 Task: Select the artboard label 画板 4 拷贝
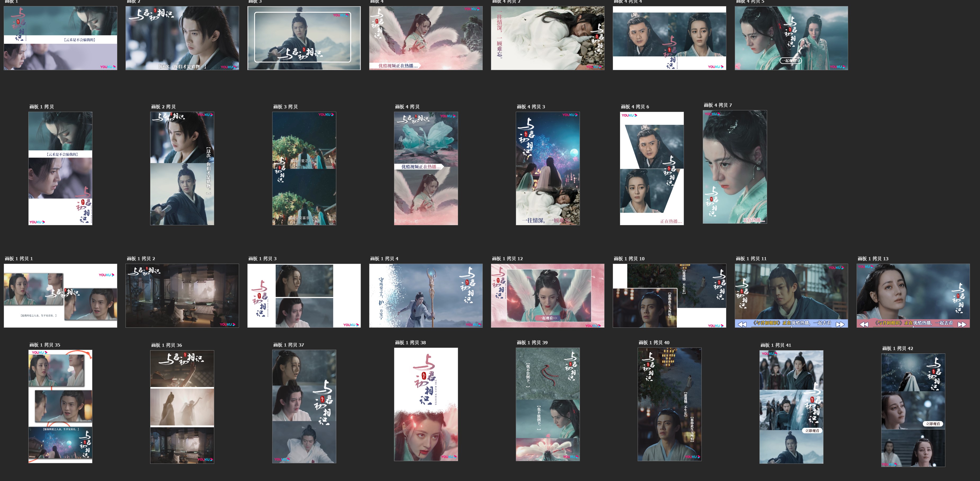click(407, 107)
